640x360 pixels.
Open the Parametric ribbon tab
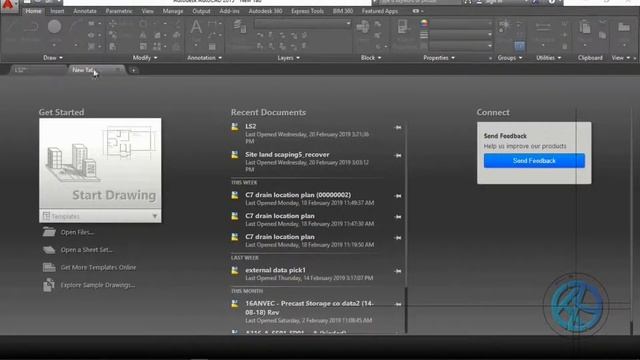click(x=119, y=11)
